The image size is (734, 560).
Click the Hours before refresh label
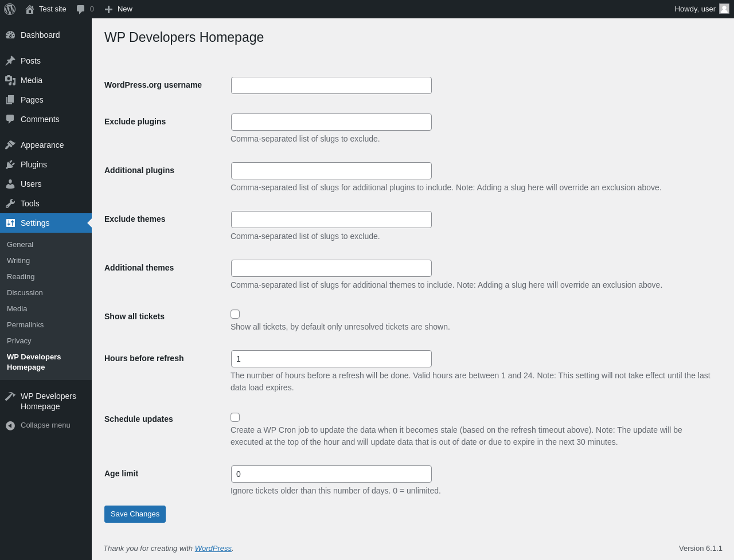pyautogui.click(x=144, y=358)
